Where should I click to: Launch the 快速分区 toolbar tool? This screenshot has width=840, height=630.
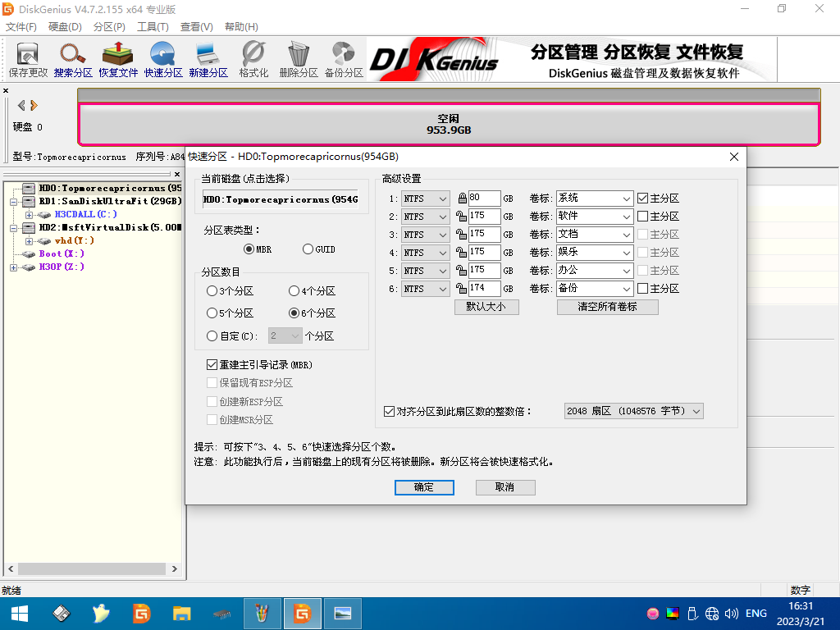tap(163, 60)
